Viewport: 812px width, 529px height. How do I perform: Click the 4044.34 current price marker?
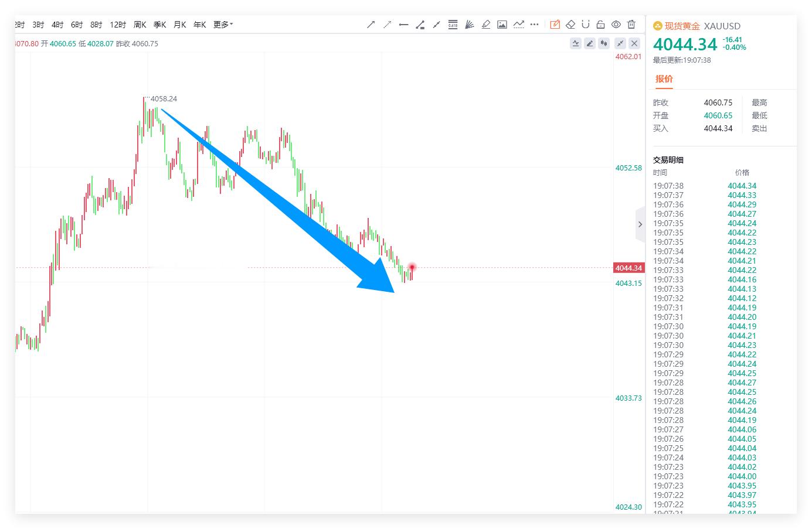coord(628,268)
